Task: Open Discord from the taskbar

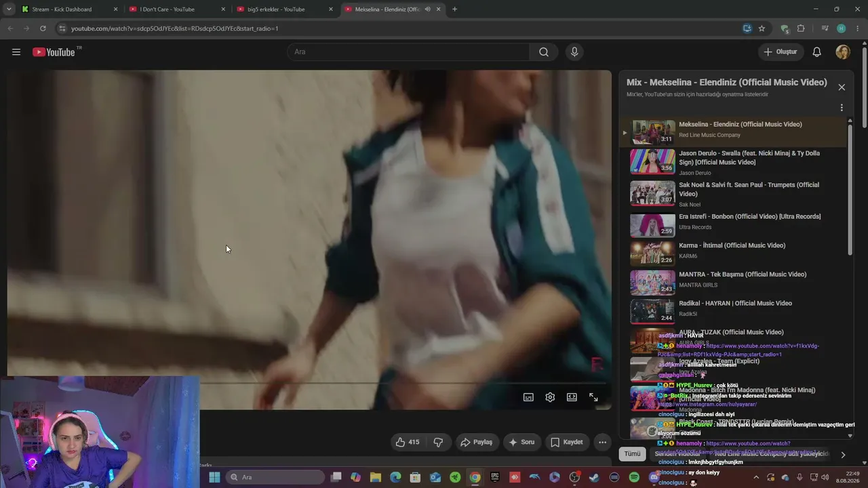Action: coord(654,477)
